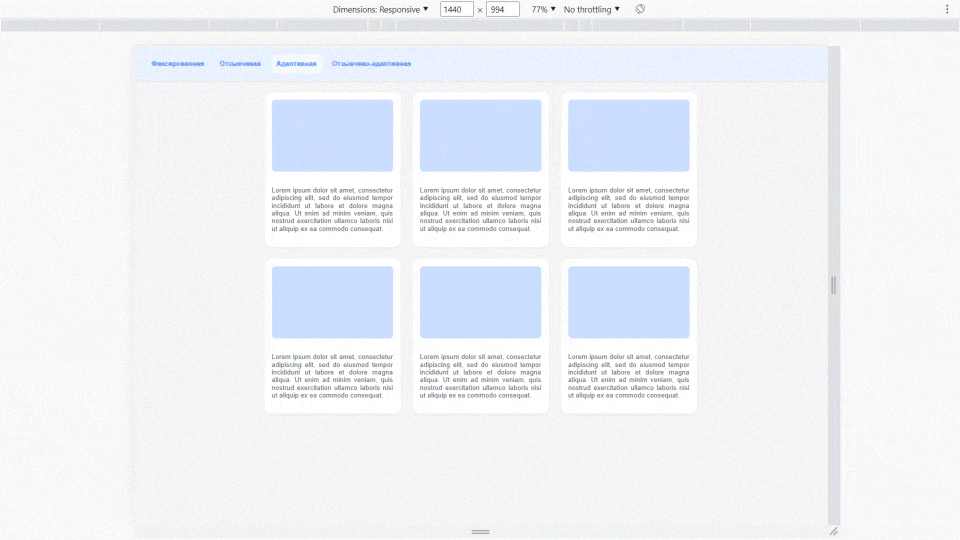Click the image placeholder in the bottom-left card
Screen dimensions: 960x540
[x=332, y=302]
